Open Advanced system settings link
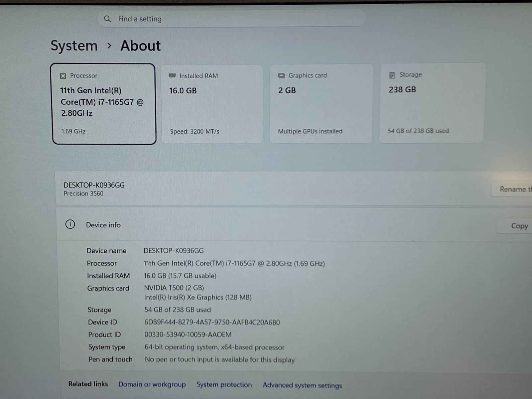532x399 pixels. [x=302, y=385]
